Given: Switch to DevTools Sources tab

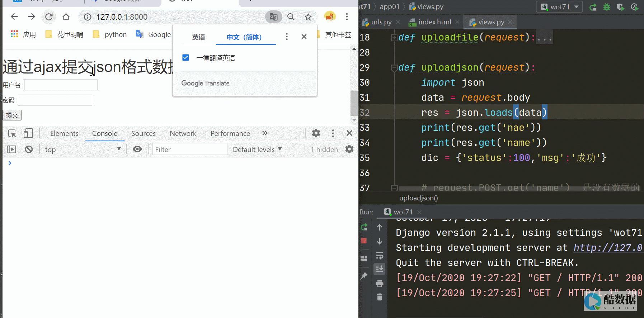Looking at the screenshot, I should [144, 133].
